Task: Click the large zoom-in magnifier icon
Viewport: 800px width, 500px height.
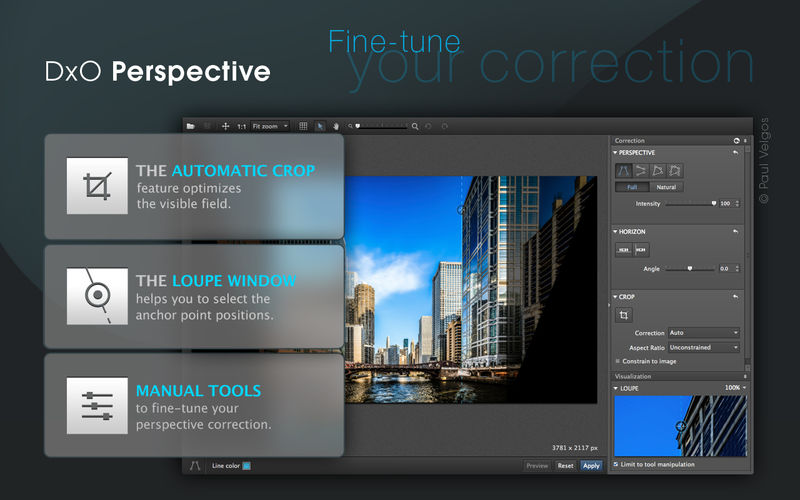Action: (415, 126)
